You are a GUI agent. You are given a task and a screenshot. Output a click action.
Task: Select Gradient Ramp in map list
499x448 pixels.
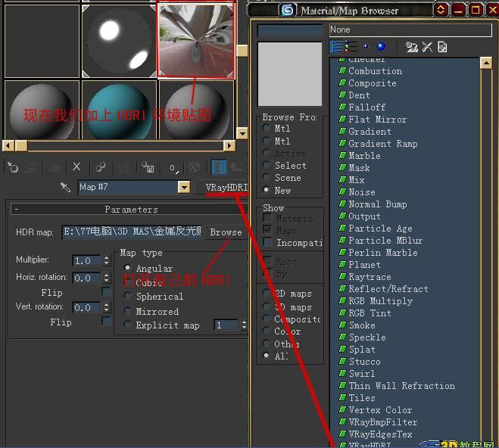tap(382, 144)
